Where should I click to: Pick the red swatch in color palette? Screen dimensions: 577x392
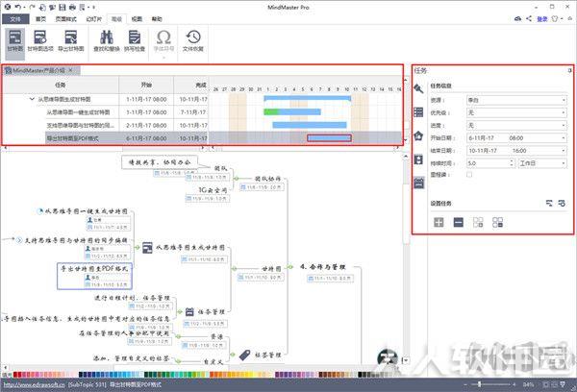(15, 375)
